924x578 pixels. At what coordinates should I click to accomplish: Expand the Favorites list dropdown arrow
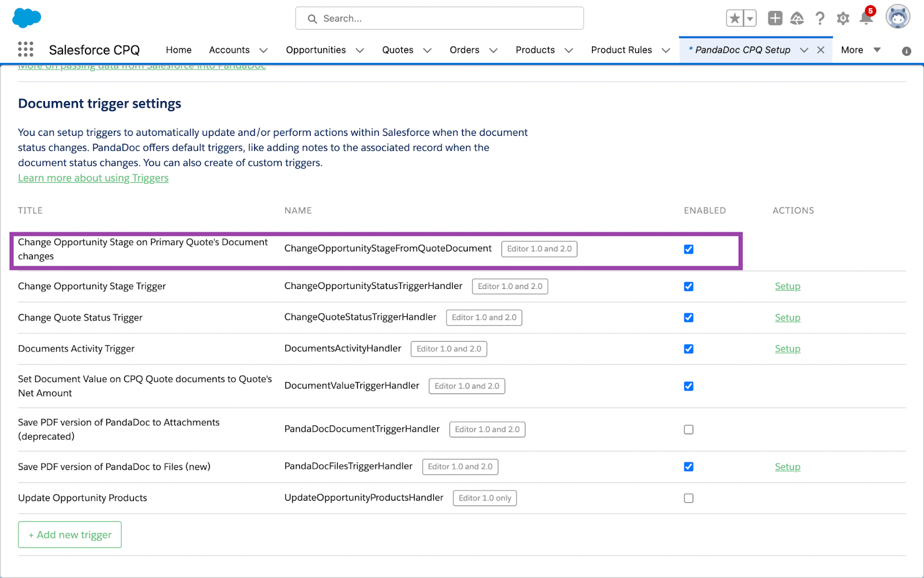[750, 18]
